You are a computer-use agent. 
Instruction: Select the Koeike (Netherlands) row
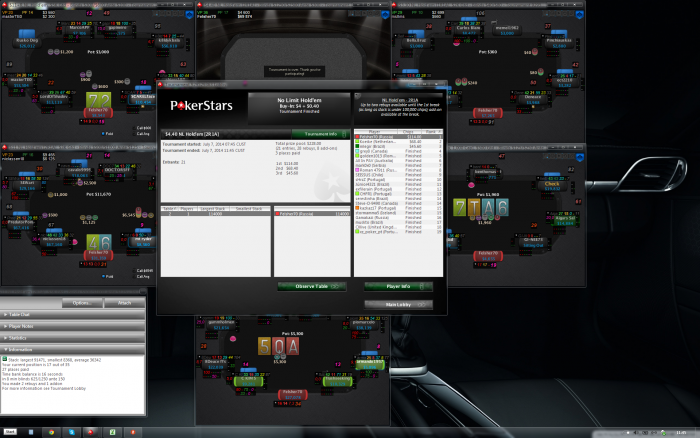(x=398, y=142)
